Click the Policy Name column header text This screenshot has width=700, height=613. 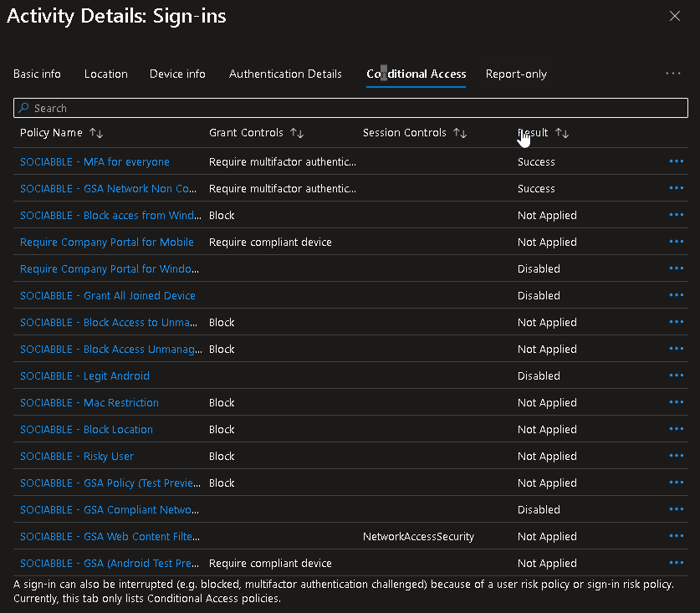pos(51,133)
